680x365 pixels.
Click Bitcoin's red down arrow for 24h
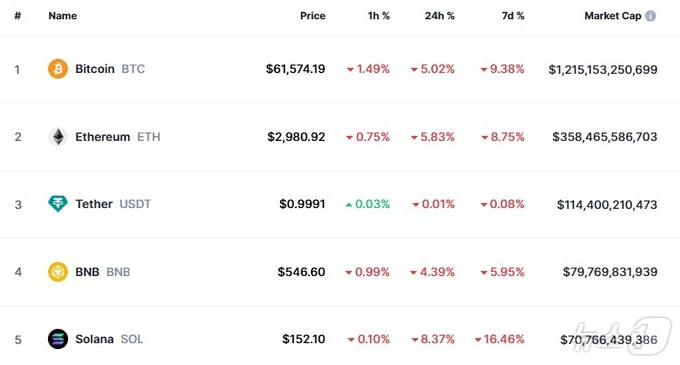(x=414, y=70)
